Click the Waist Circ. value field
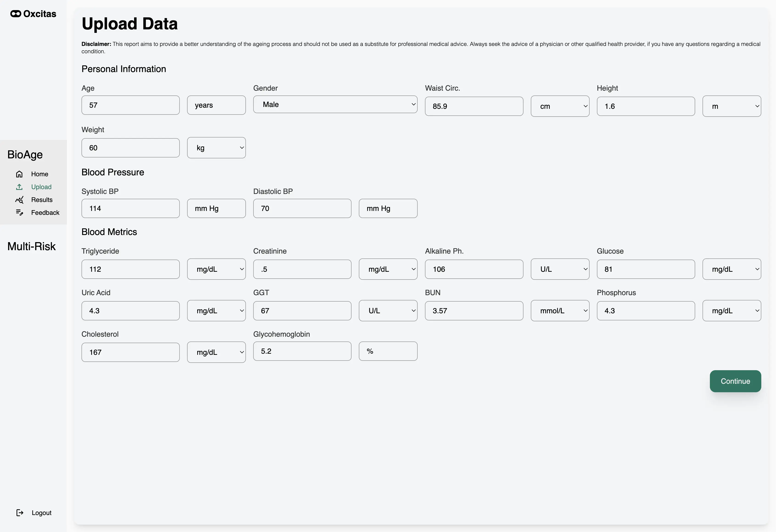This screenshot has width=776, height=532. (x=474, y=106)
